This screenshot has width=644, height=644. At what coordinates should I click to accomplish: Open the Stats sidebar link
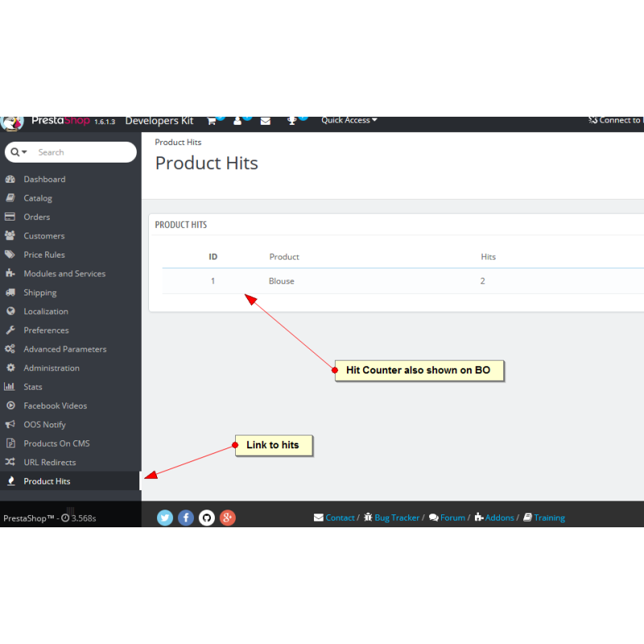click(x=33, y=386)
